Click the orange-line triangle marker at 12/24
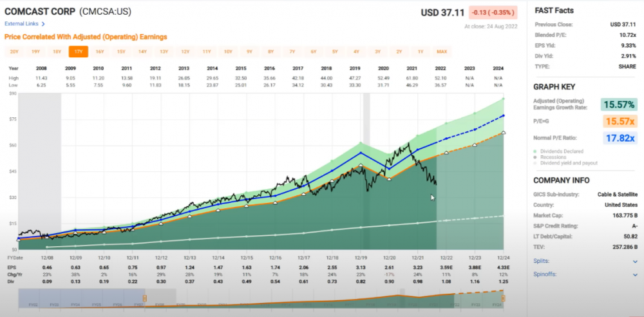 click(x=504, y=132)
